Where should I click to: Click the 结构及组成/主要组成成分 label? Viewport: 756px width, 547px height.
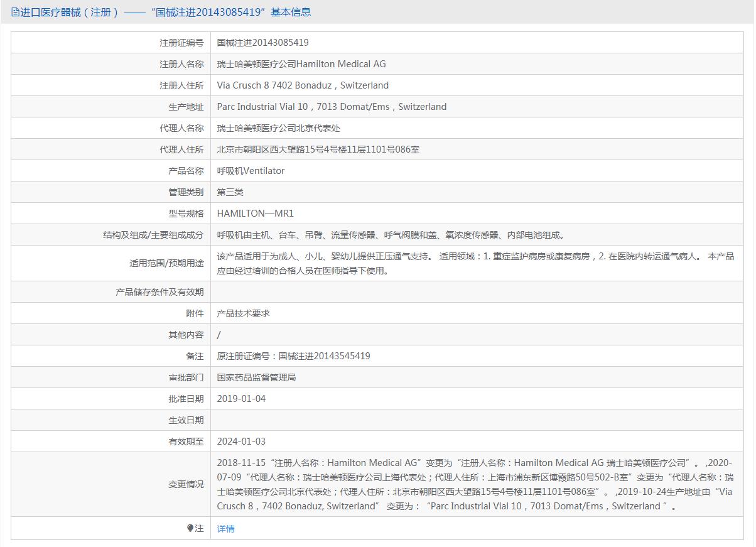coord(154,235)
